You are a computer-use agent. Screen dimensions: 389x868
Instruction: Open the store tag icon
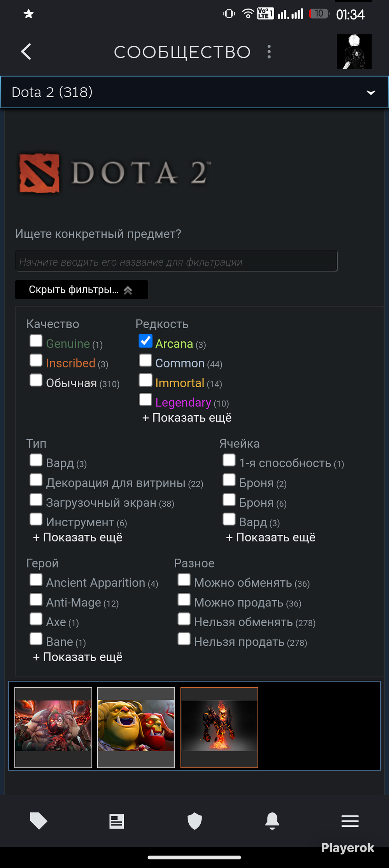tap(39, 821)
